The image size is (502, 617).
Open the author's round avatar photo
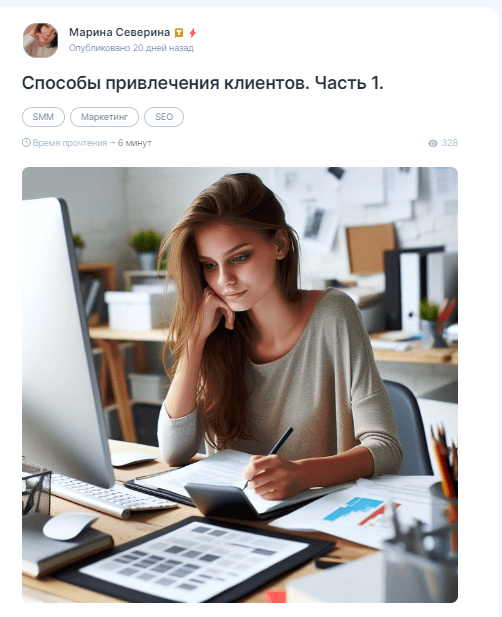click(x=41, y=40)
